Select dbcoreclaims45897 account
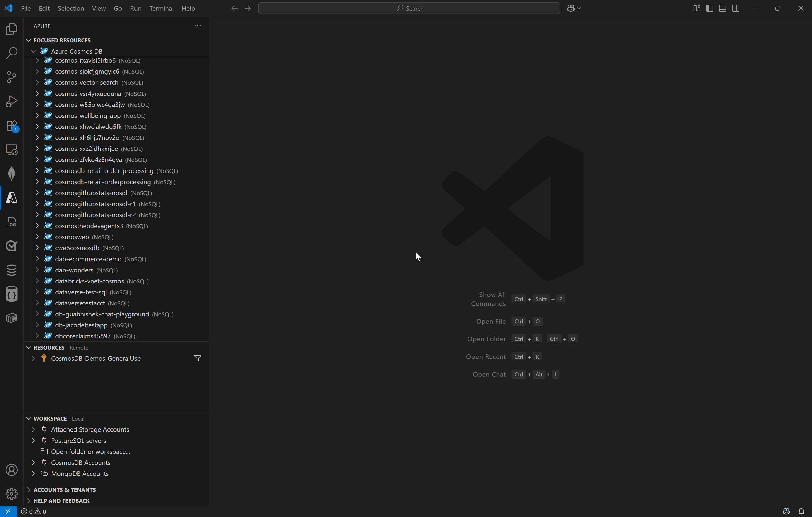 [x=116, y=336]
